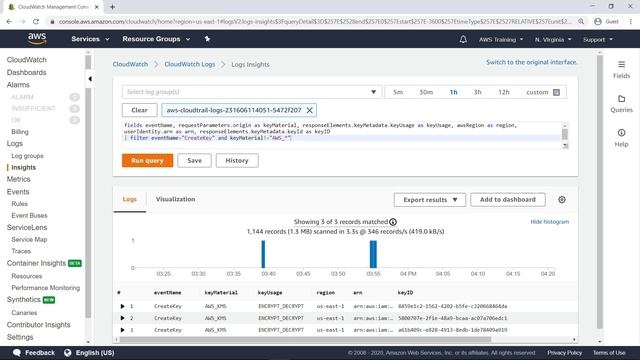Click the Save query button
The image size is (640, 360).
tap(194, 160)
